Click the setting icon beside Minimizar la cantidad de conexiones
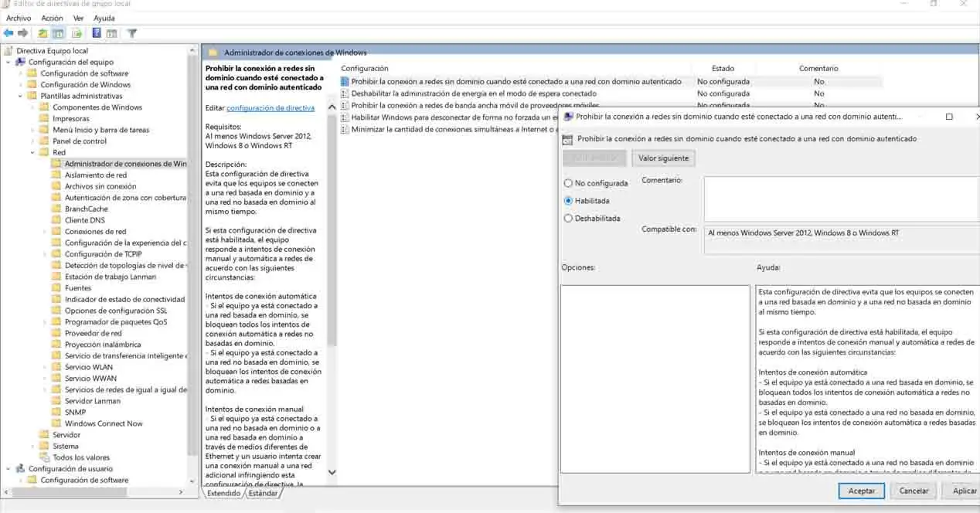Image resolution: width=980 pixels, height=513 pixels. click(345, 129)
